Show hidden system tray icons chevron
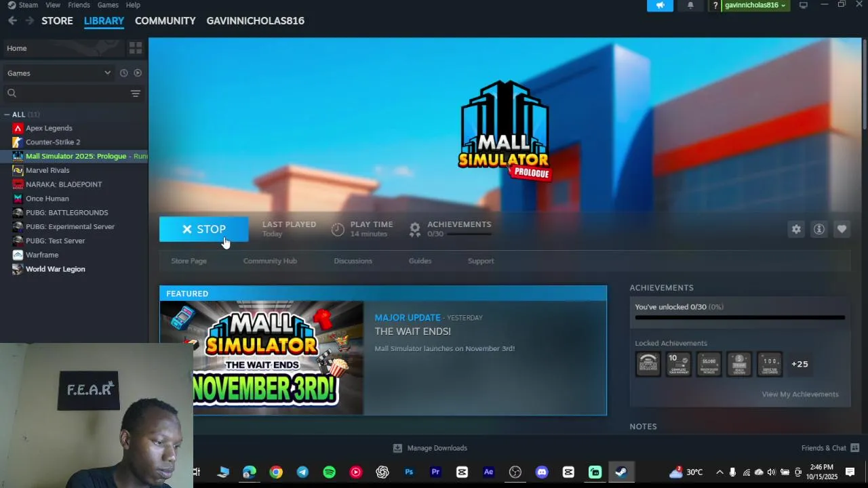 [719, 472]
